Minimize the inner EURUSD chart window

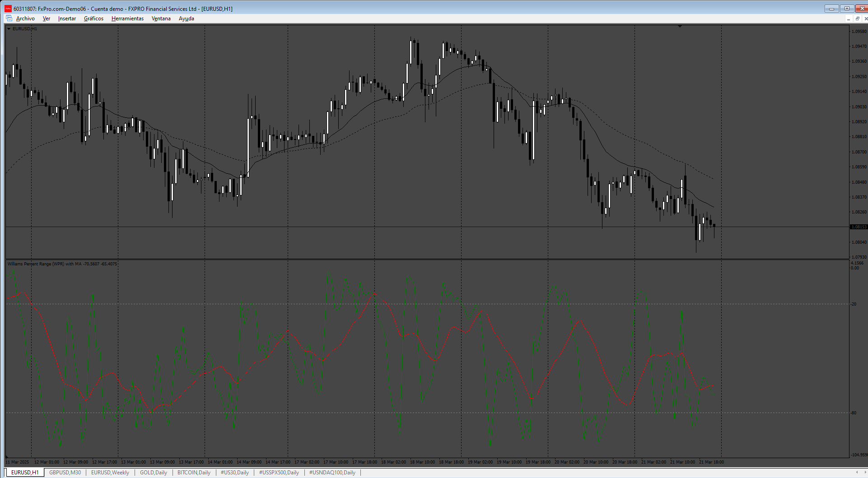point(849,19)
